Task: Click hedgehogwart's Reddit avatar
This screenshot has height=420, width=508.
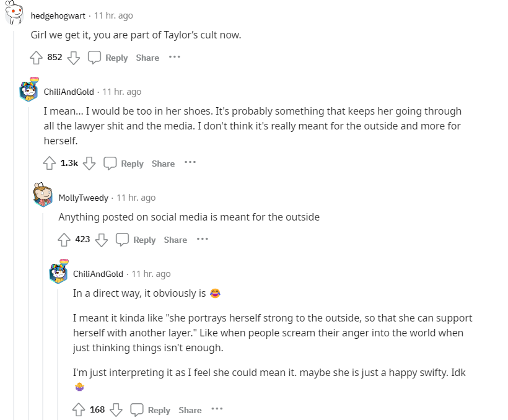Action: 15,14
